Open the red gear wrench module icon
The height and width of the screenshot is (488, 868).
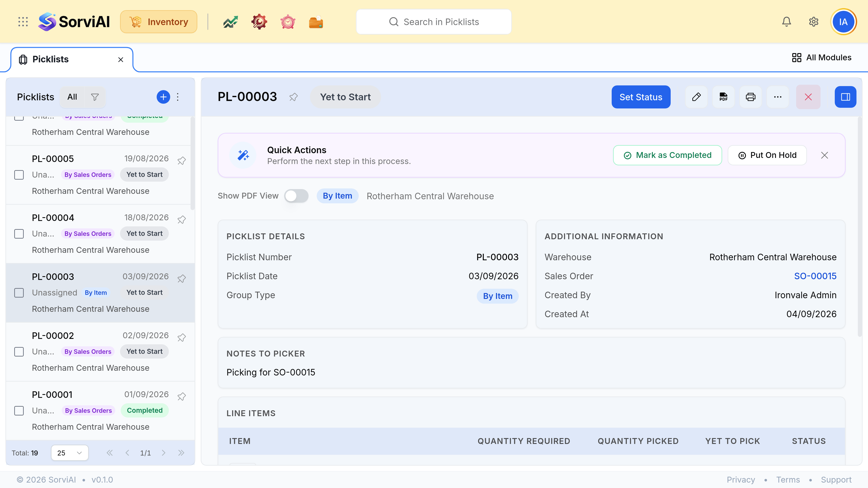coord(259,22)
